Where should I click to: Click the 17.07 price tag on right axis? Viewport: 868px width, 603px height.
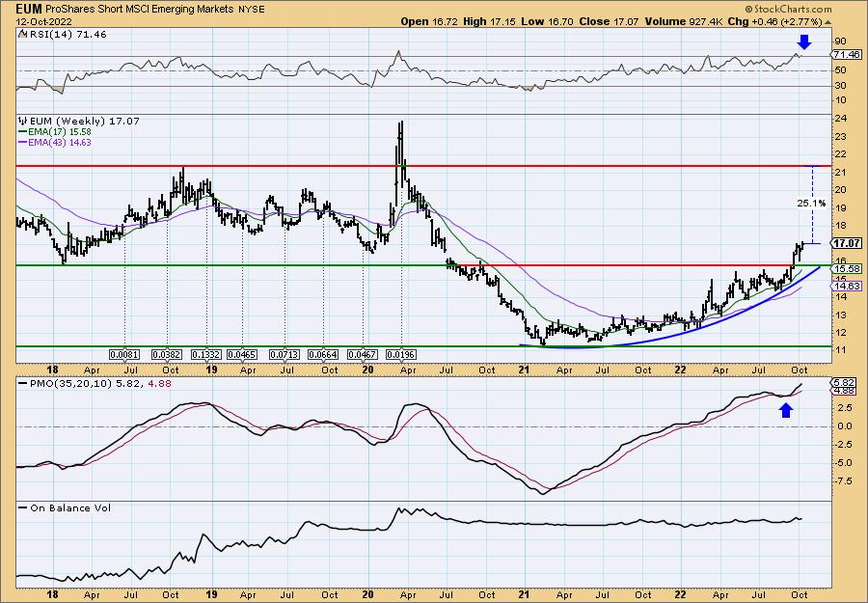(847, 242)
